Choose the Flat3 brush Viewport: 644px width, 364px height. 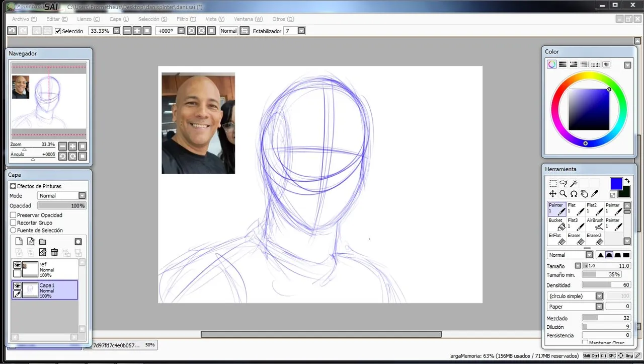coord(576,224)
